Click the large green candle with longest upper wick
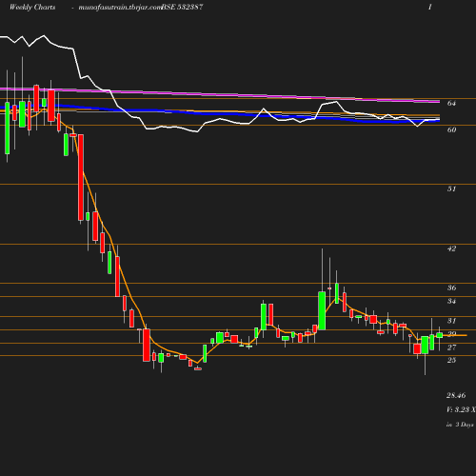476x476 pixels. click(x=322, y=310)
